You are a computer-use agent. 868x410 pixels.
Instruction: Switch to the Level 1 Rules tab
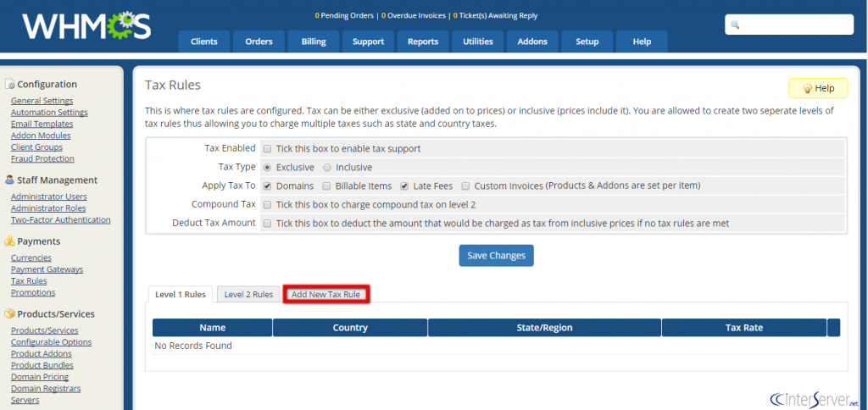[181, 294]
